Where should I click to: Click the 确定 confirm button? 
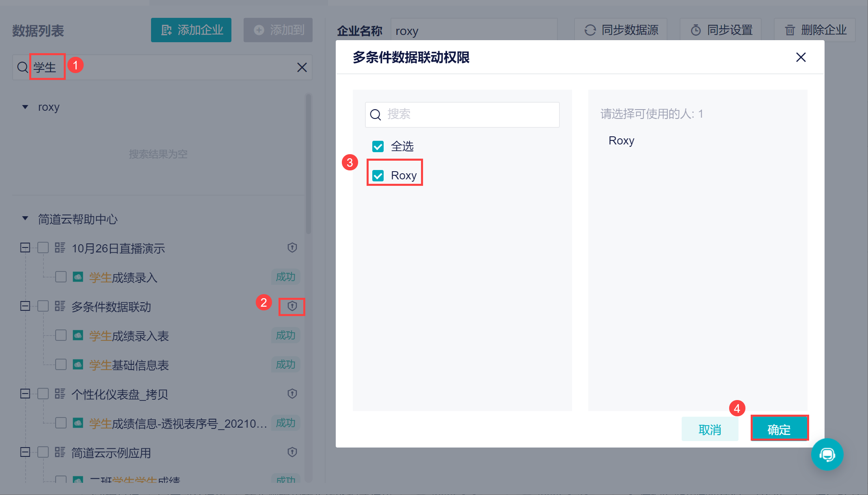(779, 429)
